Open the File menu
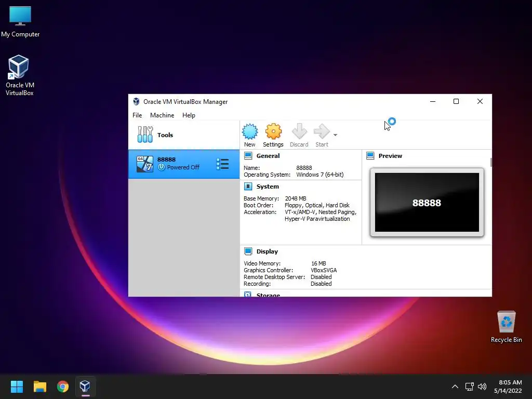Image resolution: width=532 pixels, height=399 pixels. [x=137, y=115]
